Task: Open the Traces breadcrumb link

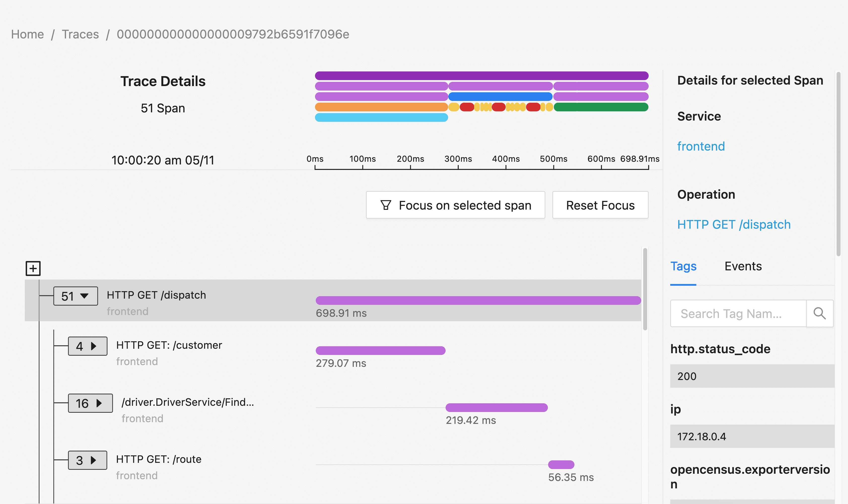Action: pos(80,34)
